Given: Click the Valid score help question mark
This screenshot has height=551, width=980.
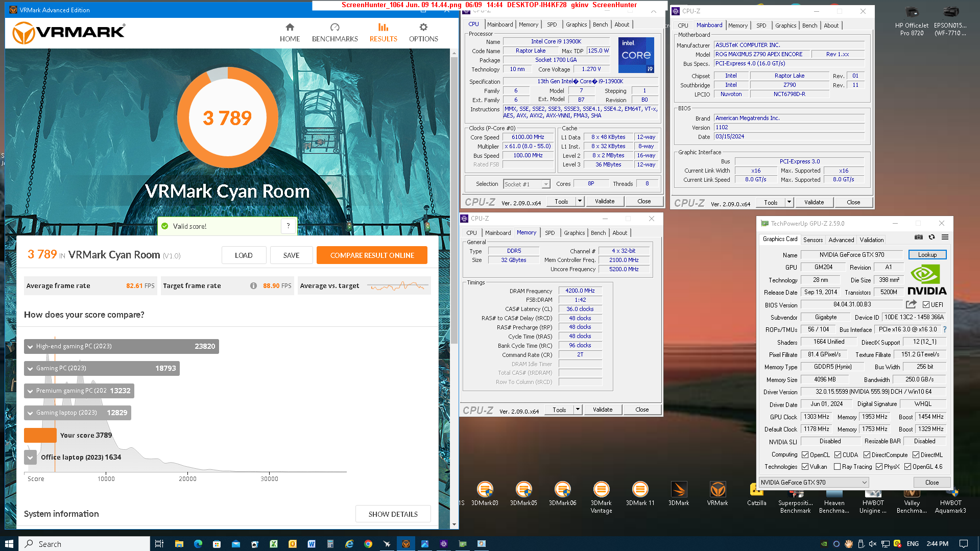Looking at the screenshot, I should point(288,226).
